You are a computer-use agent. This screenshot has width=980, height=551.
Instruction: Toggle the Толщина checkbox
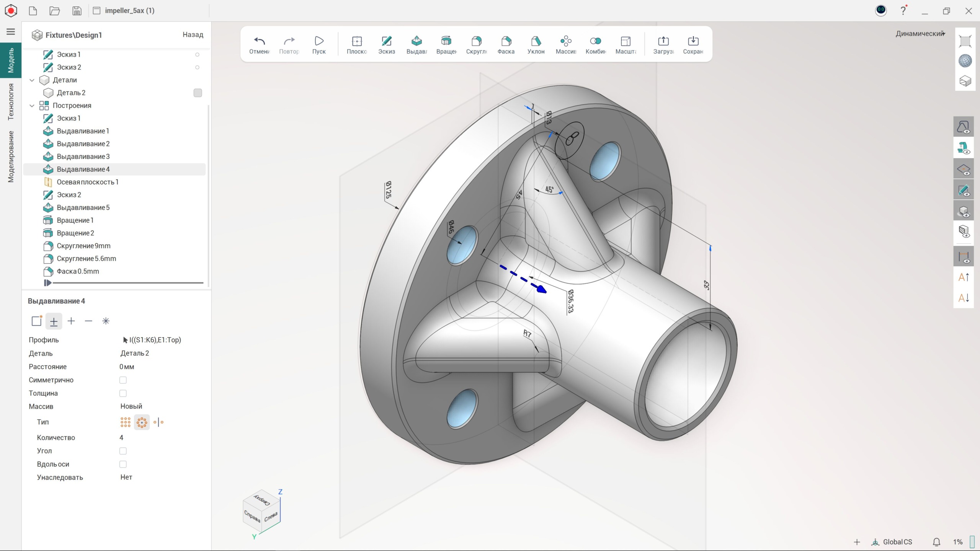123,393
